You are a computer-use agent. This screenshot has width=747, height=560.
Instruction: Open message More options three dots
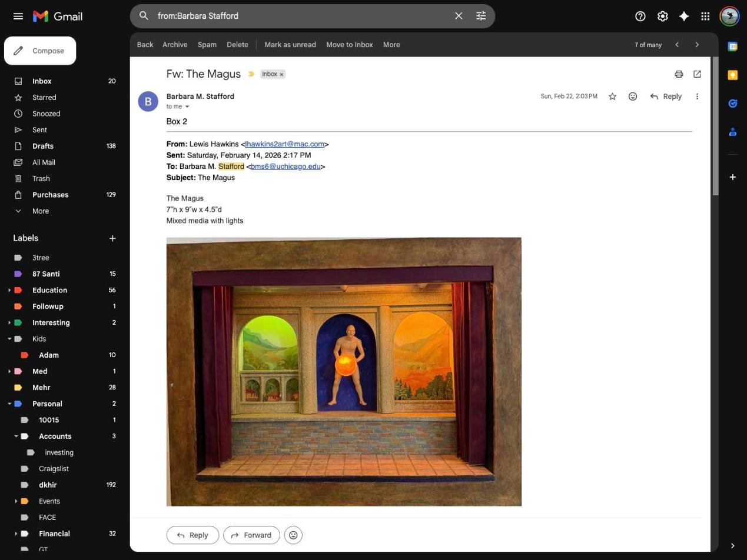tap(697, 96)
